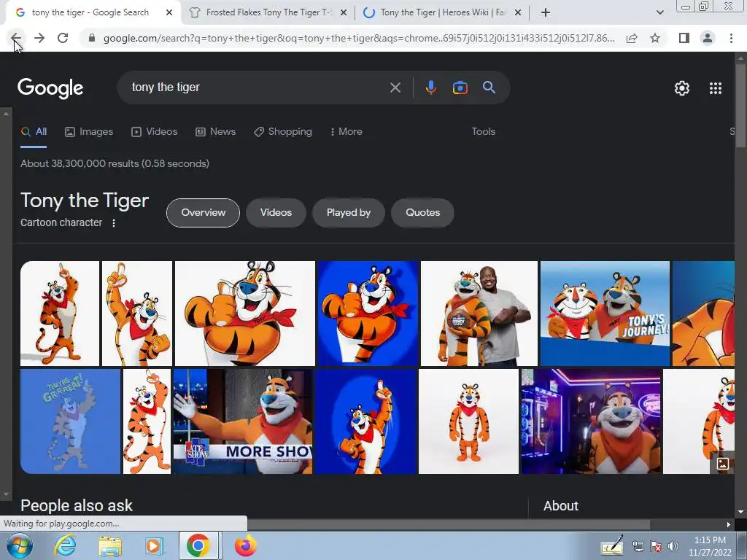
Task: Select the Overview chip
Action: (x=203, y=212)
